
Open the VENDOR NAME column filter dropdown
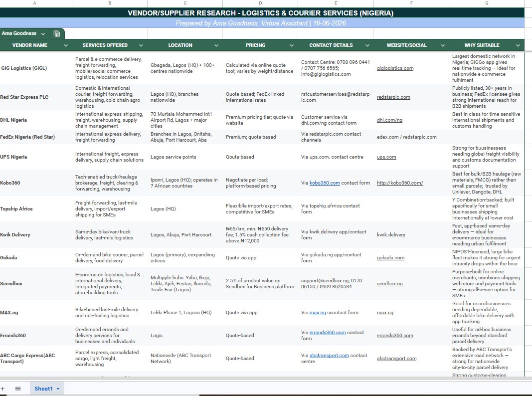65,45
